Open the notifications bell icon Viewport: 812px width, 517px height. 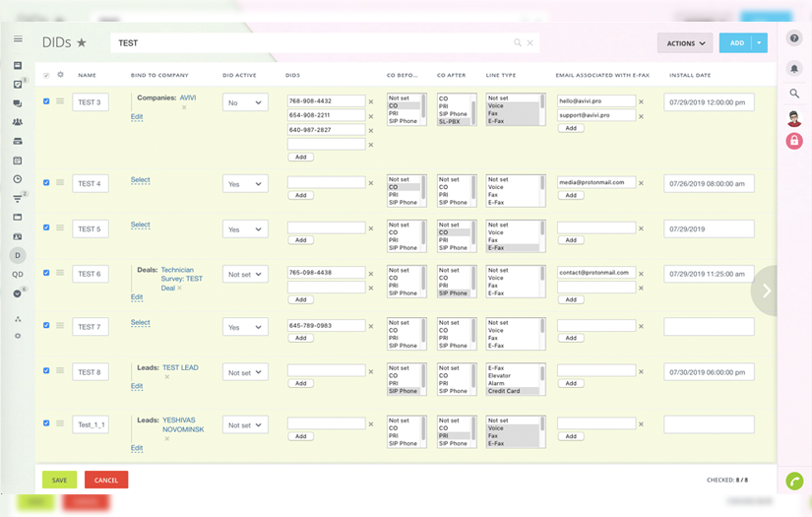794,68
